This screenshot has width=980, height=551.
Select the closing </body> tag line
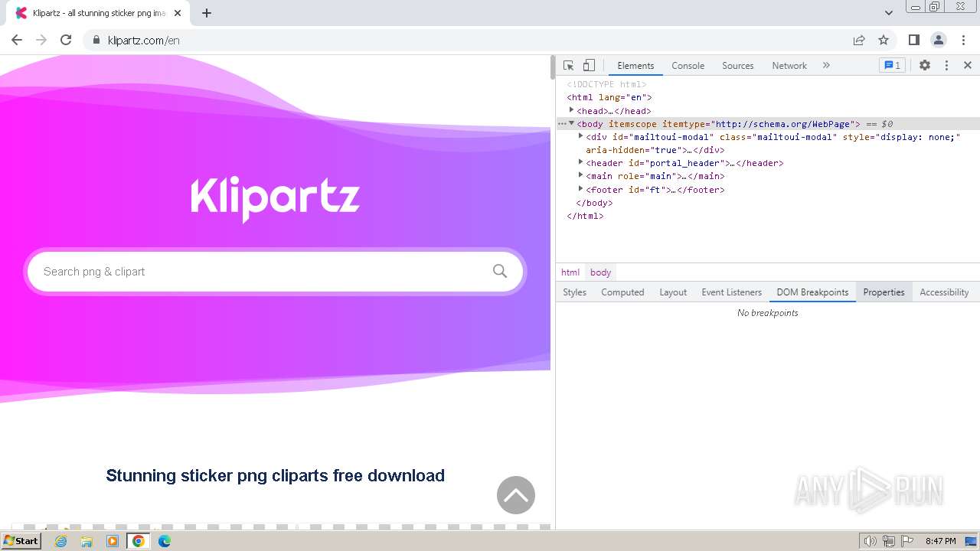(594, 203)
